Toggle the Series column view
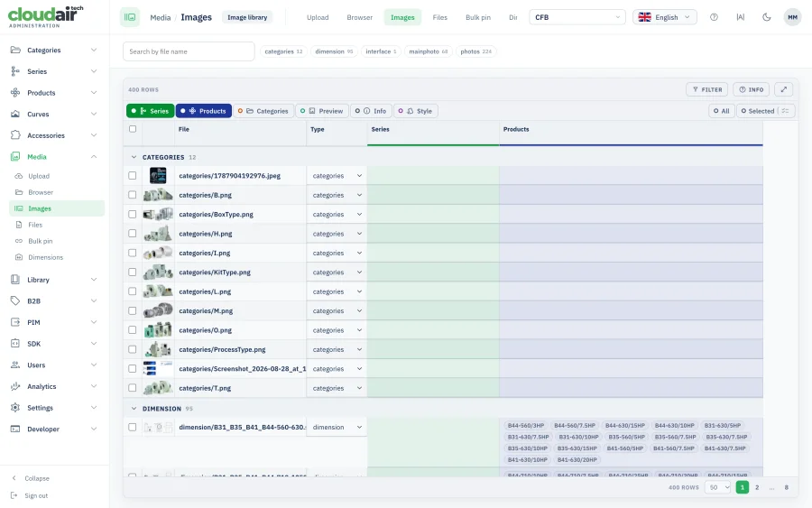Image resolution: width=812 pixels, height=508 pixels. click(150, 111)
